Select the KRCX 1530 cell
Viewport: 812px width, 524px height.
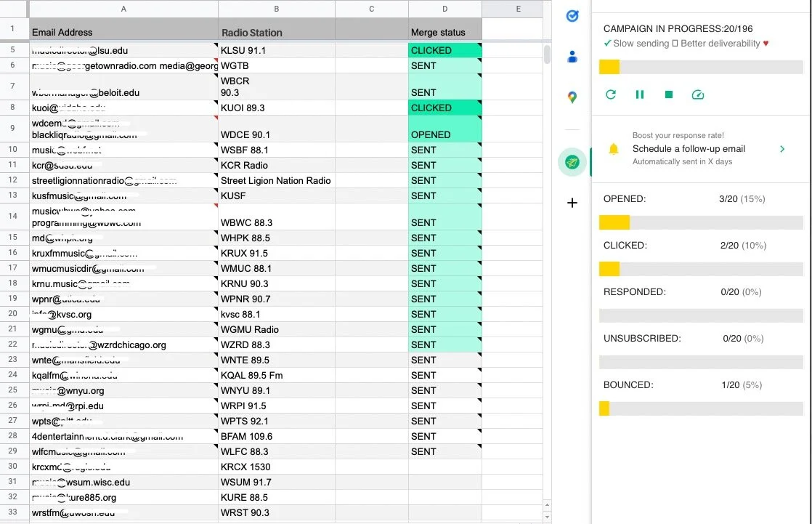tap(277, 467)
